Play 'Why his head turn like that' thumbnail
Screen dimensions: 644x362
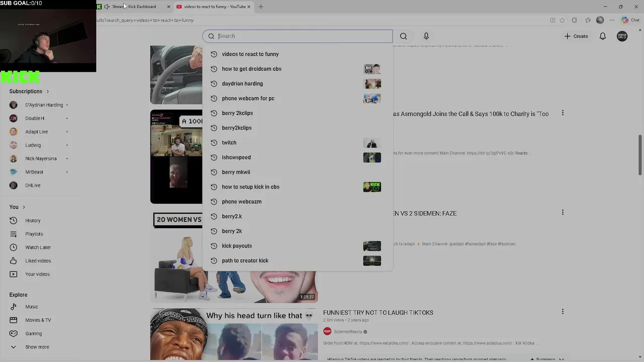coord(234,335)
